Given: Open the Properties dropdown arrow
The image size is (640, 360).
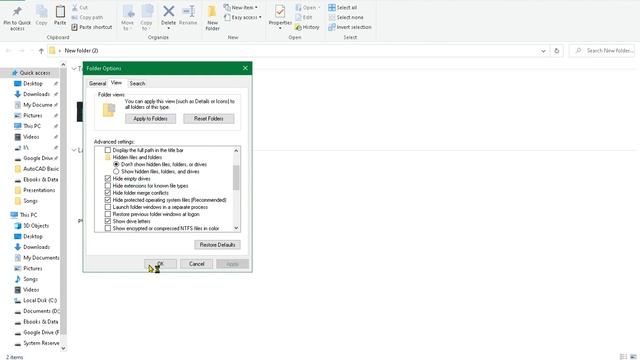Looking at the screenshot, I should coord(280,29).
